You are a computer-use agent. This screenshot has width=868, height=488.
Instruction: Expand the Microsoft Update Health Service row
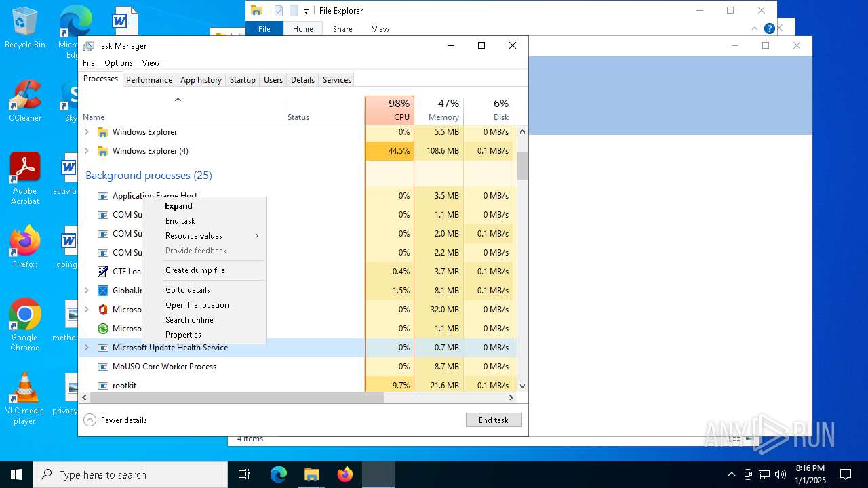click(x=86, y=348)
